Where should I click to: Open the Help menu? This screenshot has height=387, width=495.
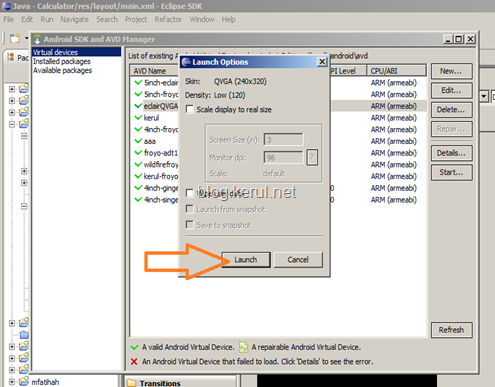click(228, 19)
